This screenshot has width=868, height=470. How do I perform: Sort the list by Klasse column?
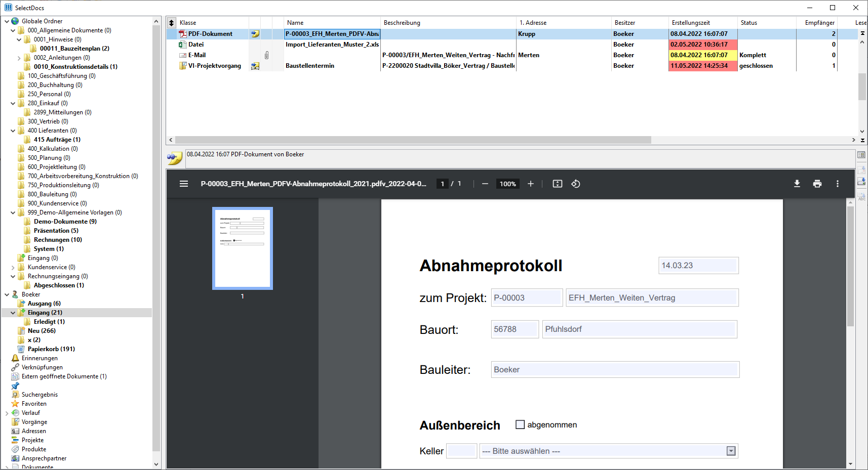[x=213, y=23]
